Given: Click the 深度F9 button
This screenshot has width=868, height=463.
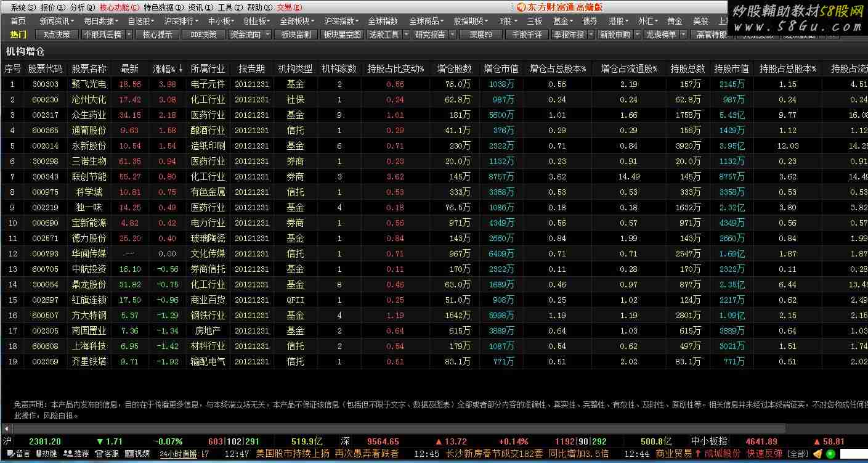Looking at the screenshot, I should point(482,35).
